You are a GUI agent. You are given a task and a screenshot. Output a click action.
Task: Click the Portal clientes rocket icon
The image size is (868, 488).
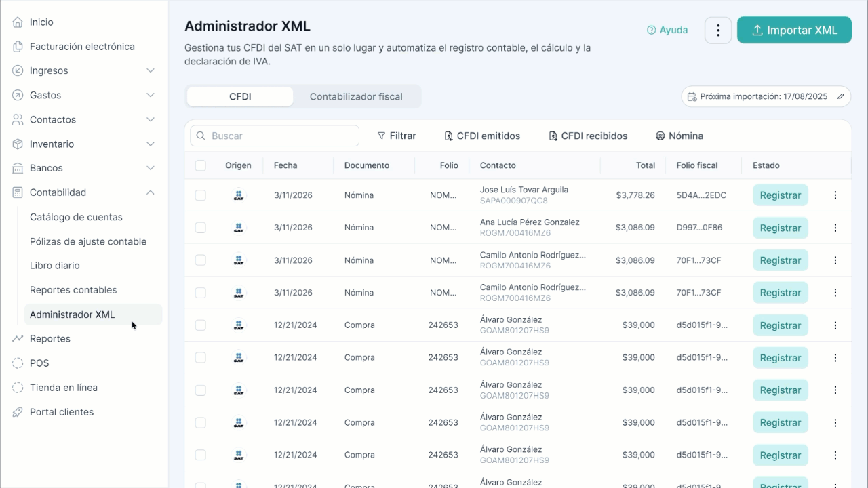[18, 412]
